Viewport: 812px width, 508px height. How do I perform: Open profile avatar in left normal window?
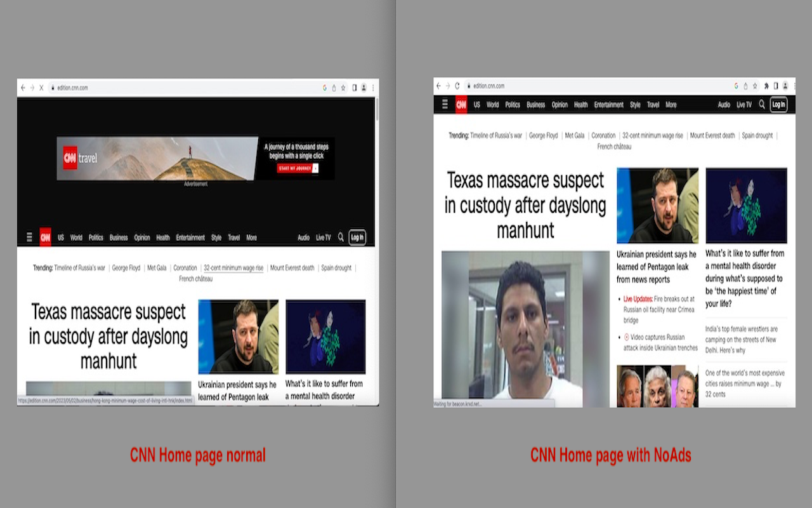tap(363, 88)
